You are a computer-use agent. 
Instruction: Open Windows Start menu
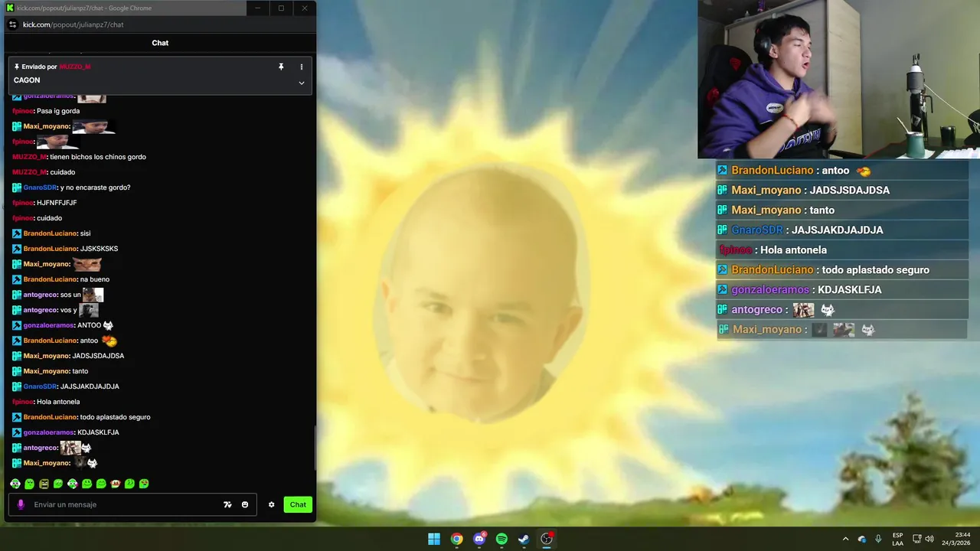coord(434,539)
